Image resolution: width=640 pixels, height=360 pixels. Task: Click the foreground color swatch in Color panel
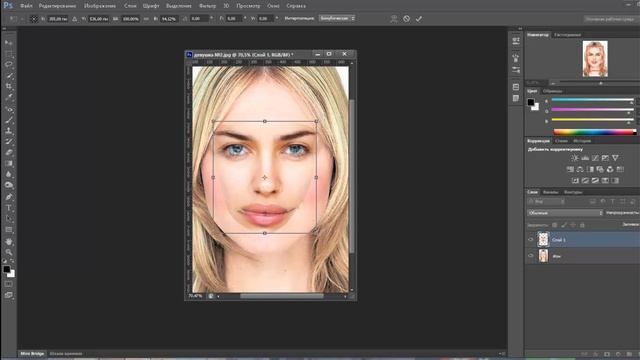click(x=531, y=102)
